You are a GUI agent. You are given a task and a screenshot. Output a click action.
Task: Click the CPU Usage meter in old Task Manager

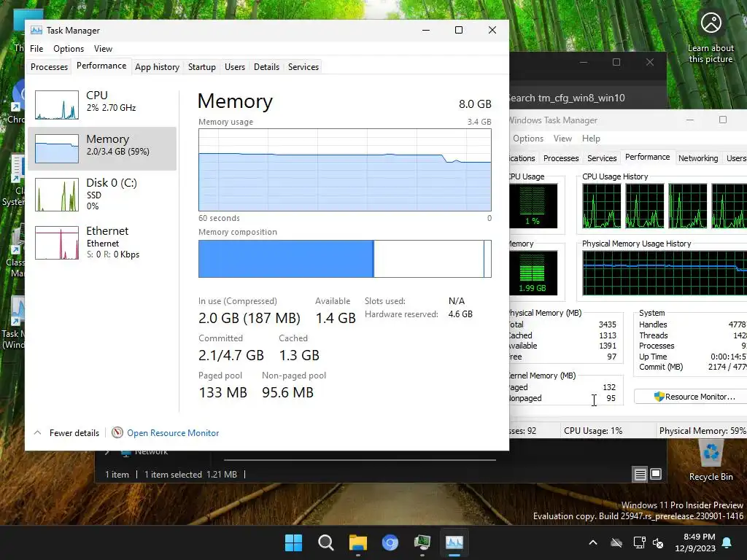[x=533, y=206]
